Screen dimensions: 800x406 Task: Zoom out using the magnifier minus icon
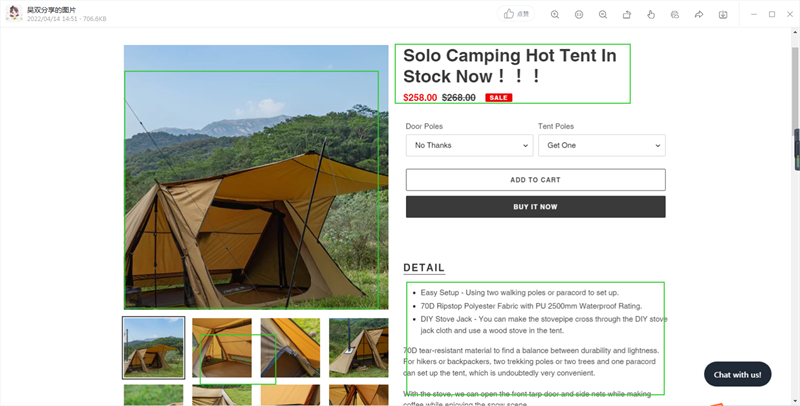(603, 15)
